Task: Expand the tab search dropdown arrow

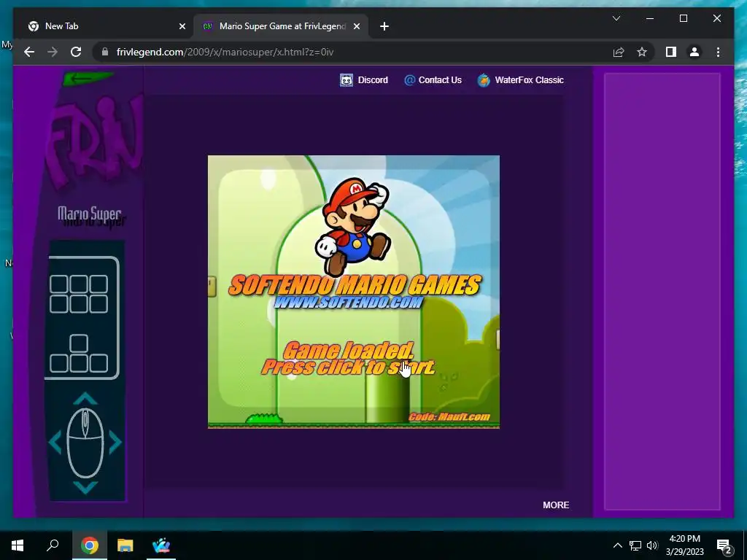Action: click(616, 18)
